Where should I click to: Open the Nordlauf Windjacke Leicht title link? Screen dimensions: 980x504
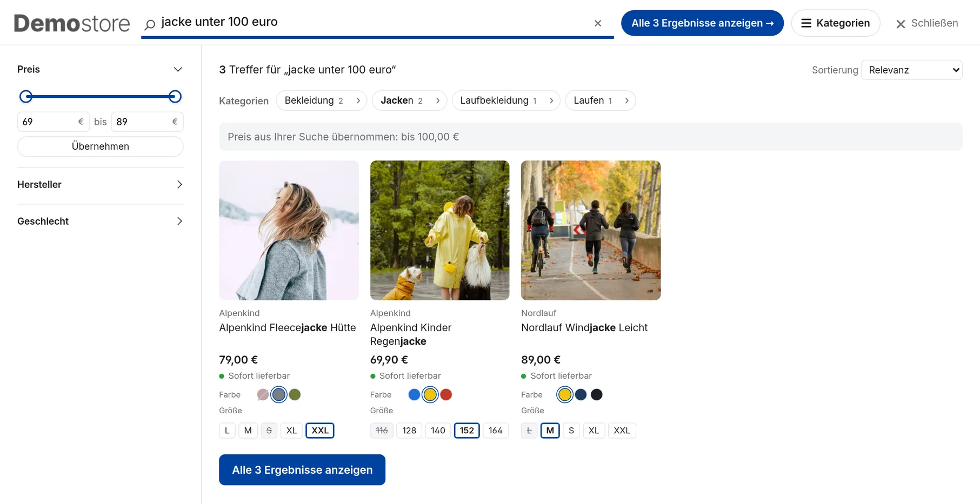click(x=584, y=328)
